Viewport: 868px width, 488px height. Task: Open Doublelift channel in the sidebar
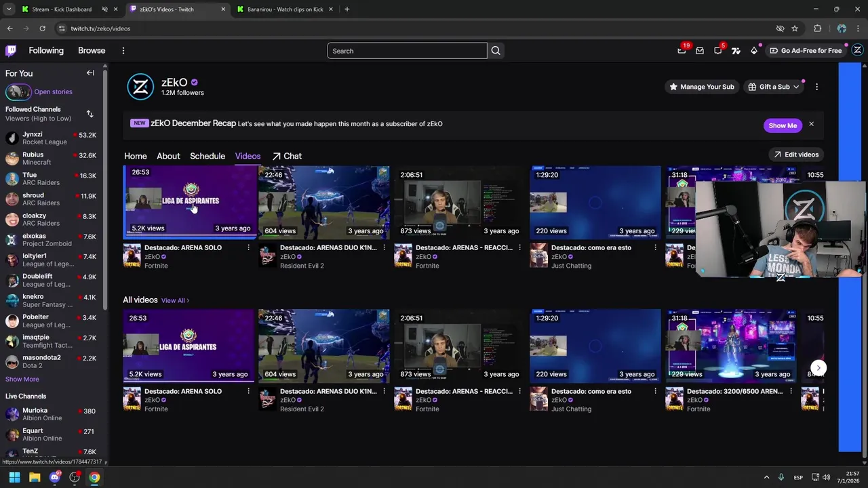(51, 280)
